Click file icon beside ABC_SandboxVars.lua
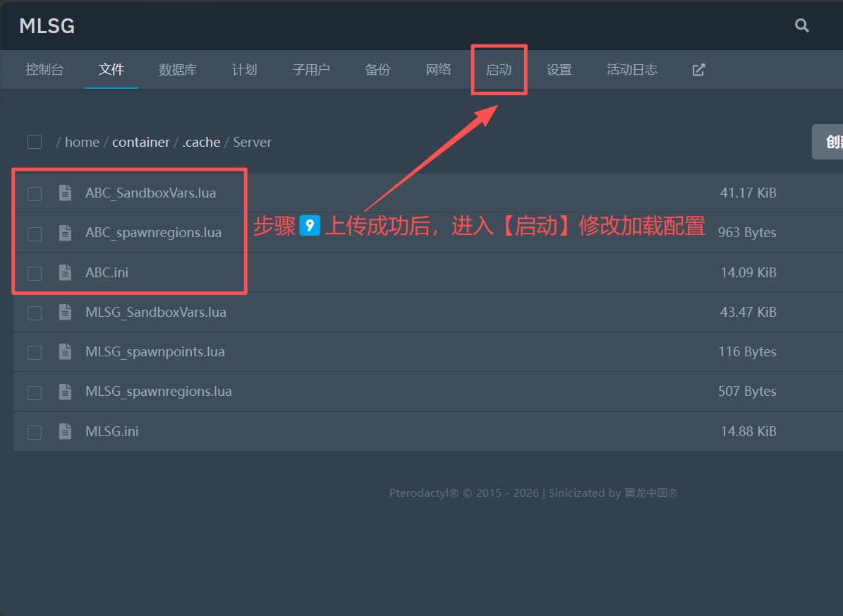Image resolution: width=843 pixels, height=616 pixels. point(65,193)
